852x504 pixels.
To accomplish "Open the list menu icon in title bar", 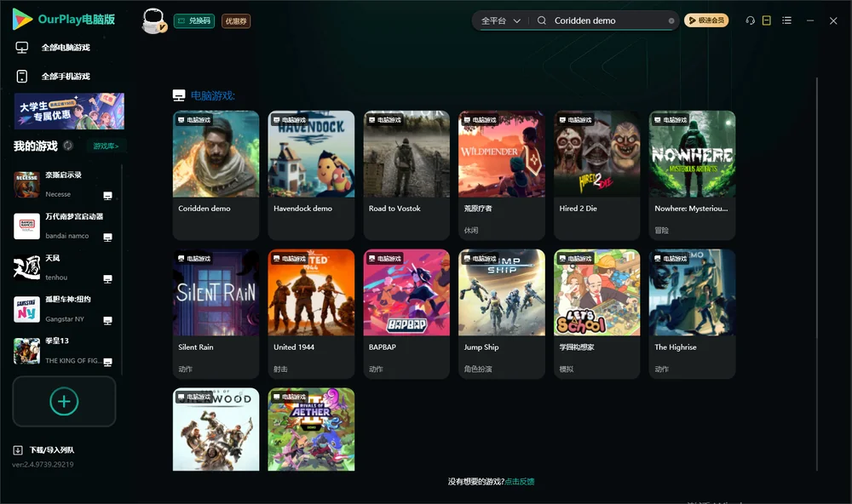I will pyautogui.click(x=786, y=20).
